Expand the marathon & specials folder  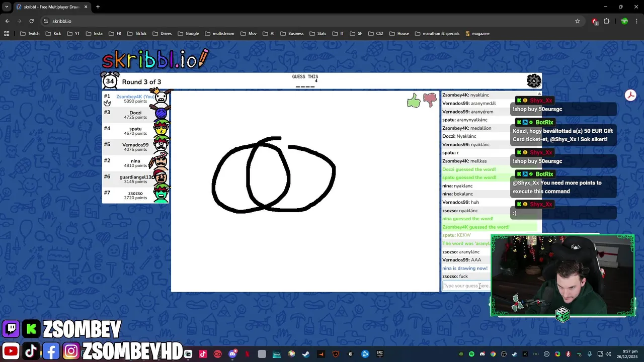437,34
